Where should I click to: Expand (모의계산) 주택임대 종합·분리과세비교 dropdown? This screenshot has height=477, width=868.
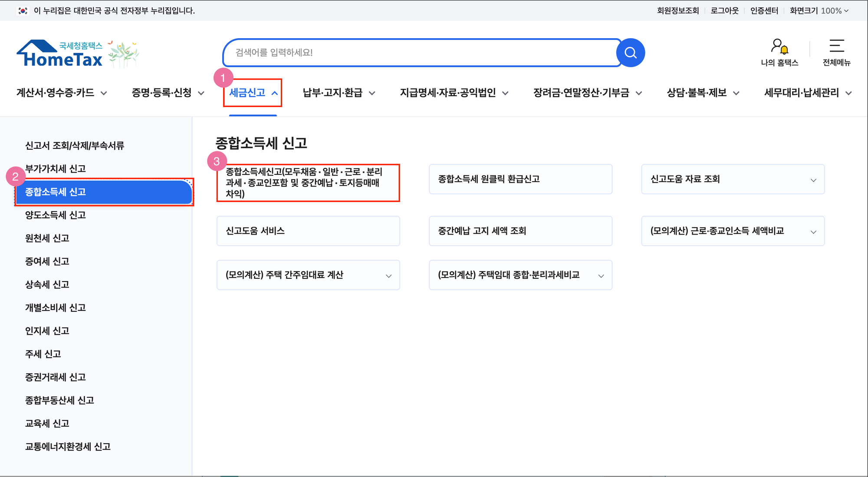(x=601, y=276)
